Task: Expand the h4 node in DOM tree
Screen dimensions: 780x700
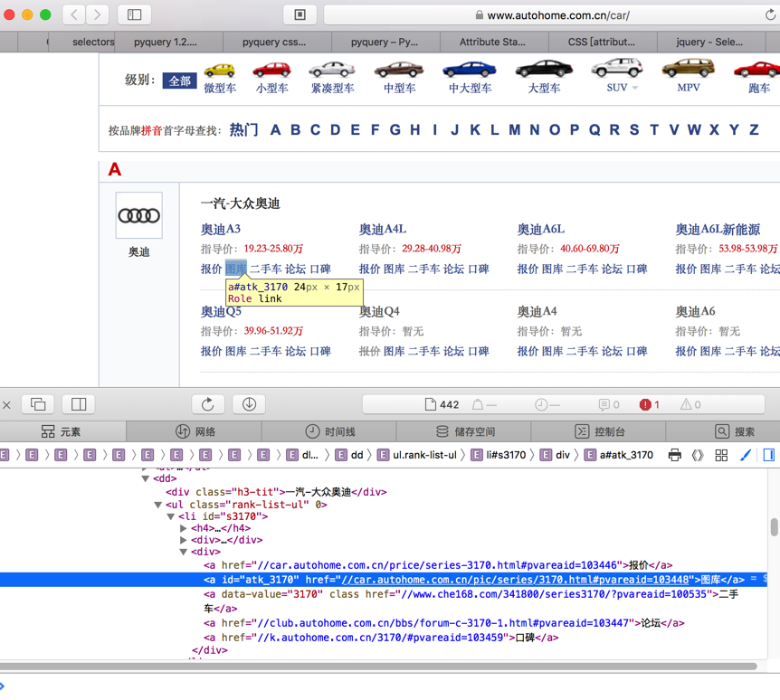Action: (x=183, y=528)
